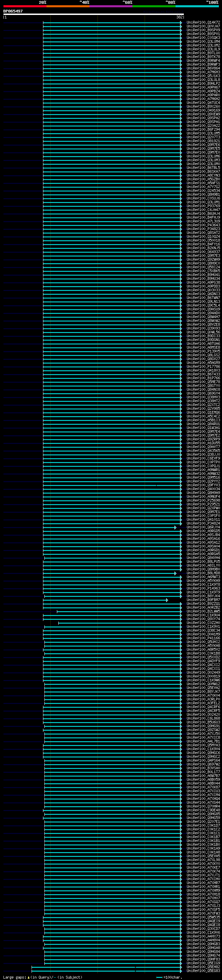The height and width of the screenshot is (980, 222).
Task: Select the UniRef100_B8LMD8 label
Action: click(203, 573)
